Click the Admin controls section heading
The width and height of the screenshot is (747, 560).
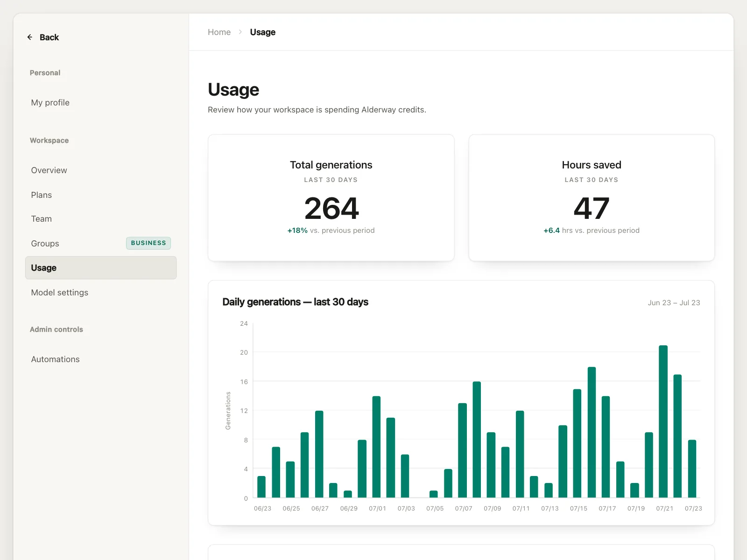[56, 329]
